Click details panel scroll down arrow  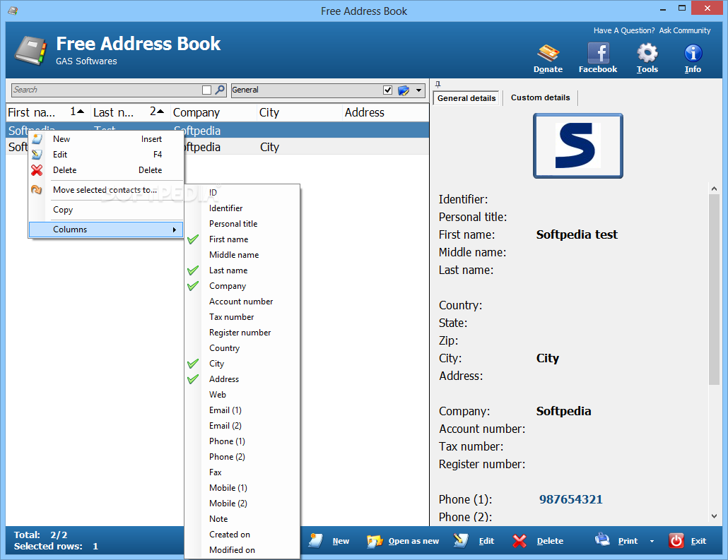point(714,516)
